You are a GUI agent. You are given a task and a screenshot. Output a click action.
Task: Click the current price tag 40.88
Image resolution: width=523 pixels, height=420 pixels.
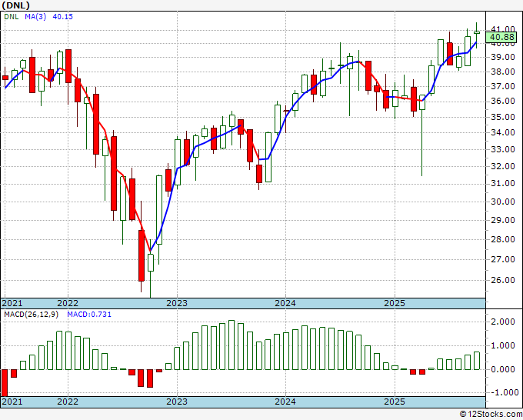coord(501,38)
